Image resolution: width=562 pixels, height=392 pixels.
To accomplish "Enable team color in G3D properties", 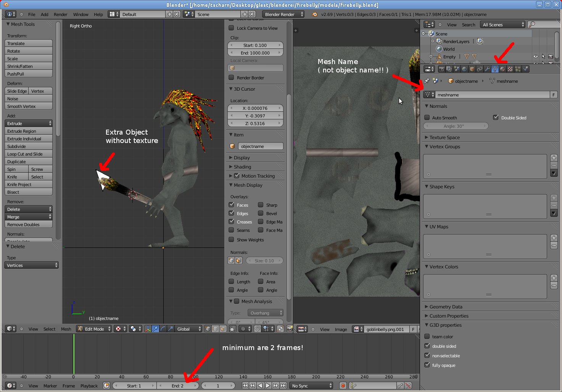I will 427,336.
